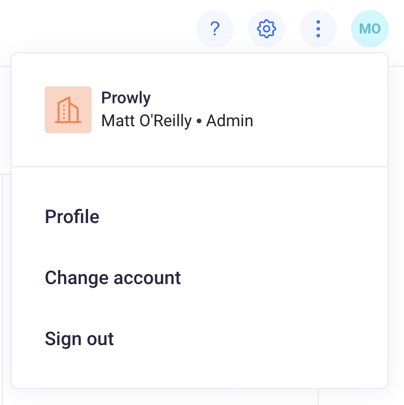
Task: Click the three-dot more options icon
Action: coord(318,29)
